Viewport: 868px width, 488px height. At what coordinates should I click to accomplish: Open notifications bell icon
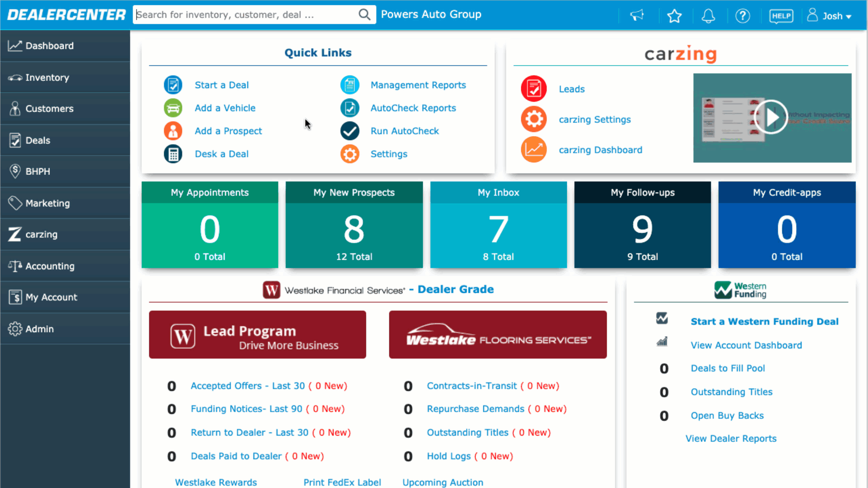708,16
